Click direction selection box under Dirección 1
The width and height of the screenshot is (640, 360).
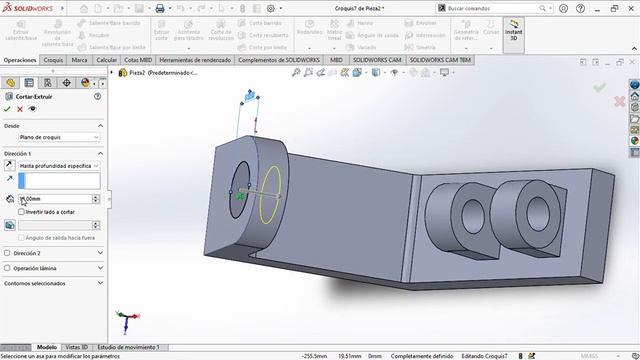tap(59, 180)
